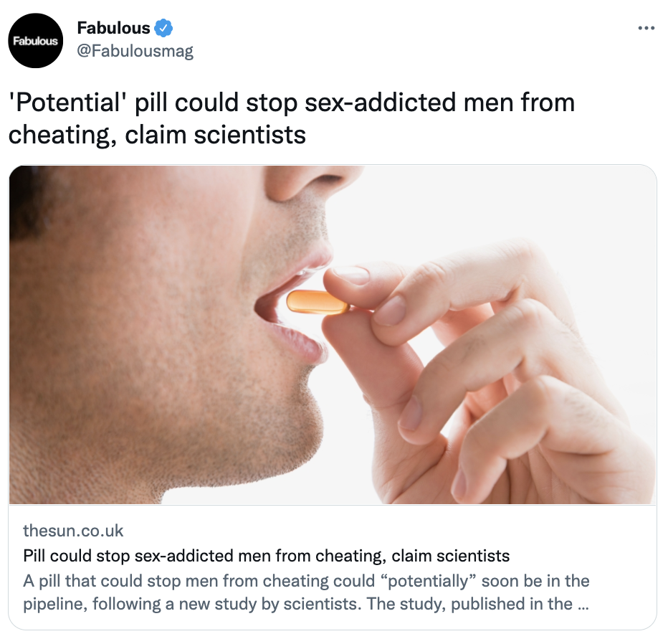This screenshot has width=668, height=644.
Task: Open the tweet's three-dot more options menu
Action: pos(646,29)
